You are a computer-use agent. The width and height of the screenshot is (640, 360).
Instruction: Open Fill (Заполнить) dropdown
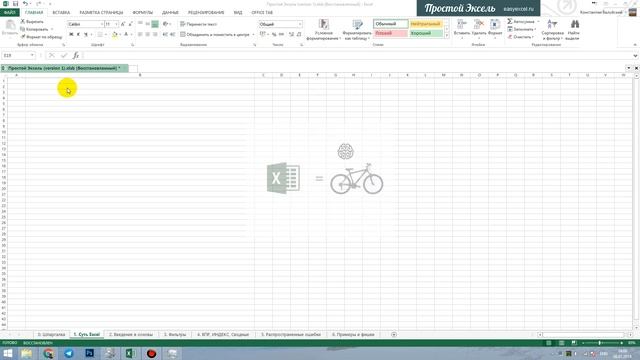[x=522, y=29]
